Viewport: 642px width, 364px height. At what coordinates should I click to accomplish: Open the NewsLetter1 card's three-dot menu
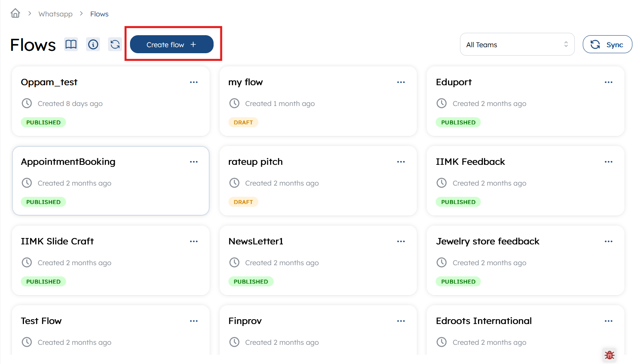[x=401, y=241]
